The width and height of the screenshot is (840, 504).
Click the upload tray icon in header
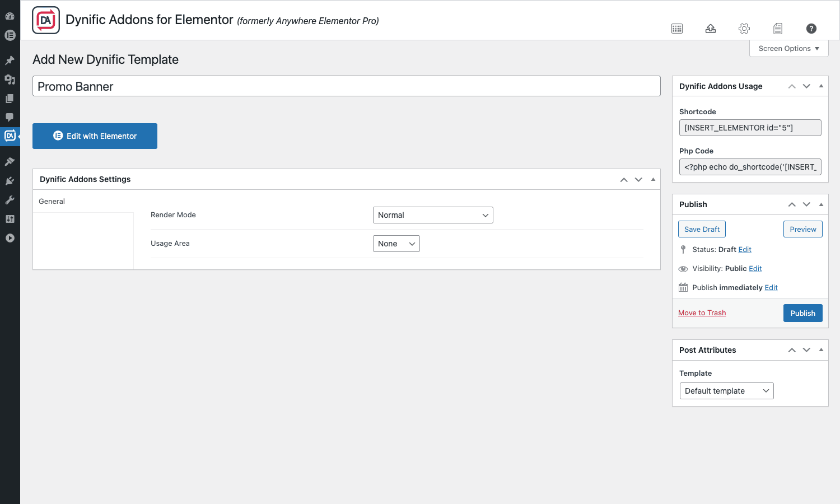pos(711,29)
